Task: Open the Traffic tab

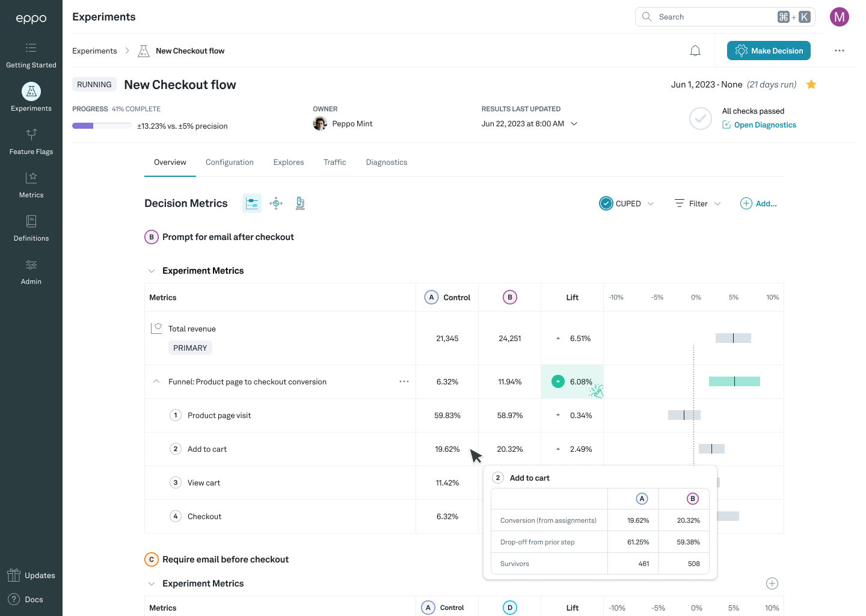Action: tap(335, 162)
